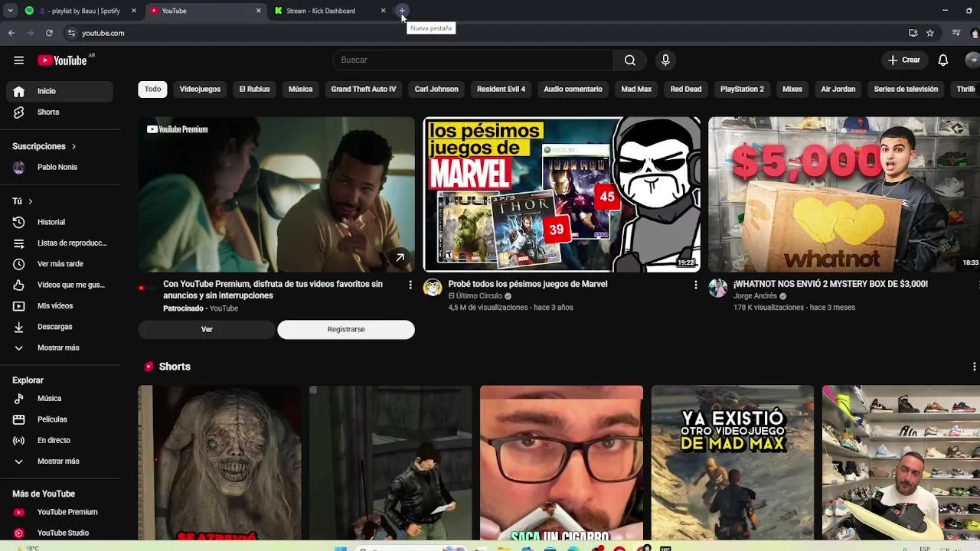Open Videos que me gustan
The image size is (980, 551).
pyautogui.click(x=60, y=285)
